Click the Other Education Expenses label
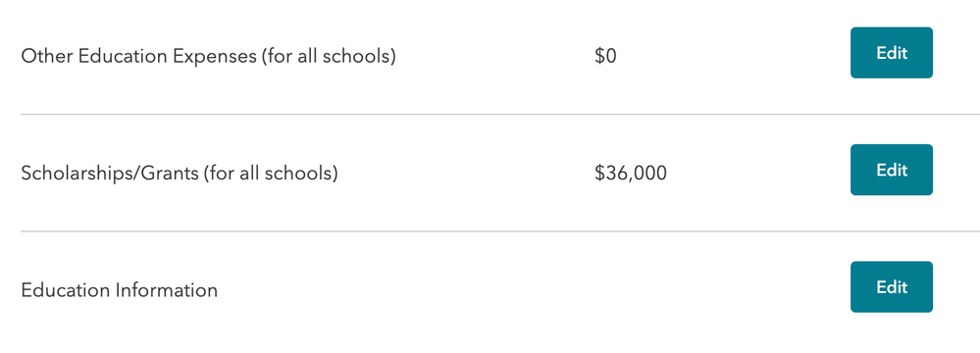Viewport: 980px width, 353px height. (x=208, y=56)
